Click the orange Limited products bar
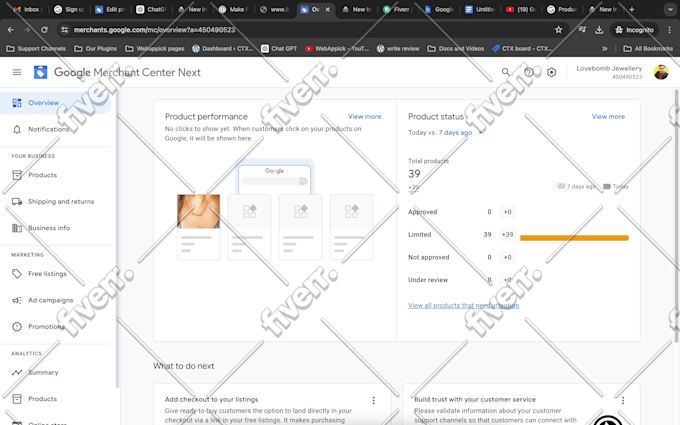 pos(574,238)
